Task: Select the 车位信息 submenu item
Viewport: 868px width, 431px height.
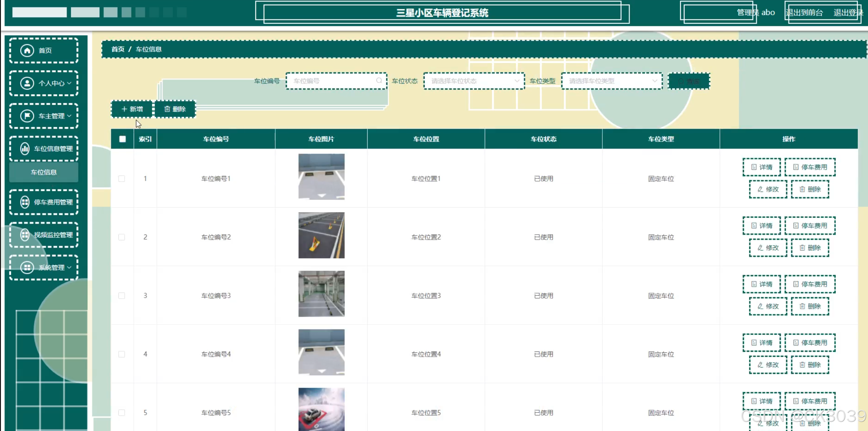Action: (x=44, y=172)
